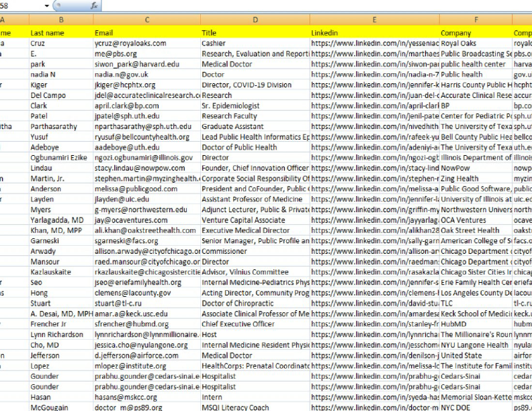Open the Name Box dropdown arrow
Screen dimensions: 532x411
[x=47, y=6]
